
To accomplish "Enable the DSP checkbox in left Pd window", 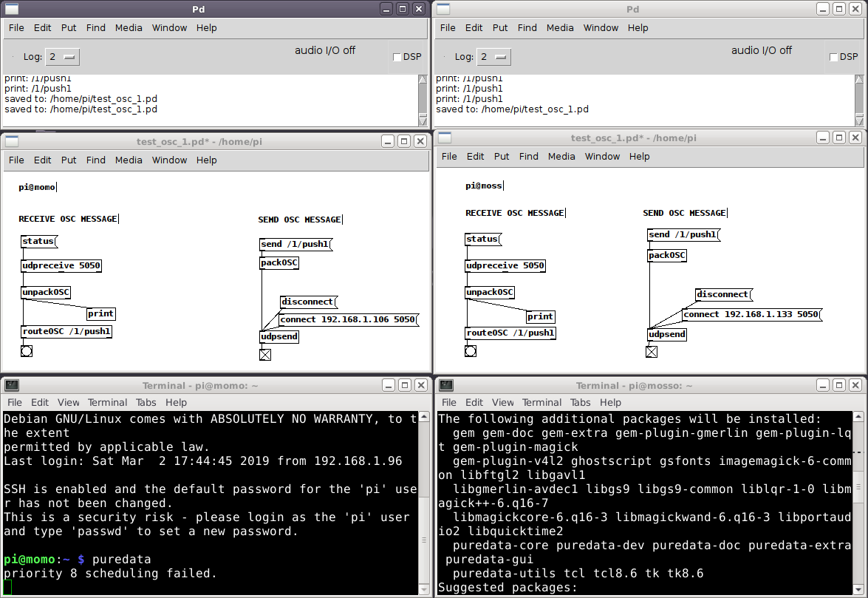I will pos(397,57).
